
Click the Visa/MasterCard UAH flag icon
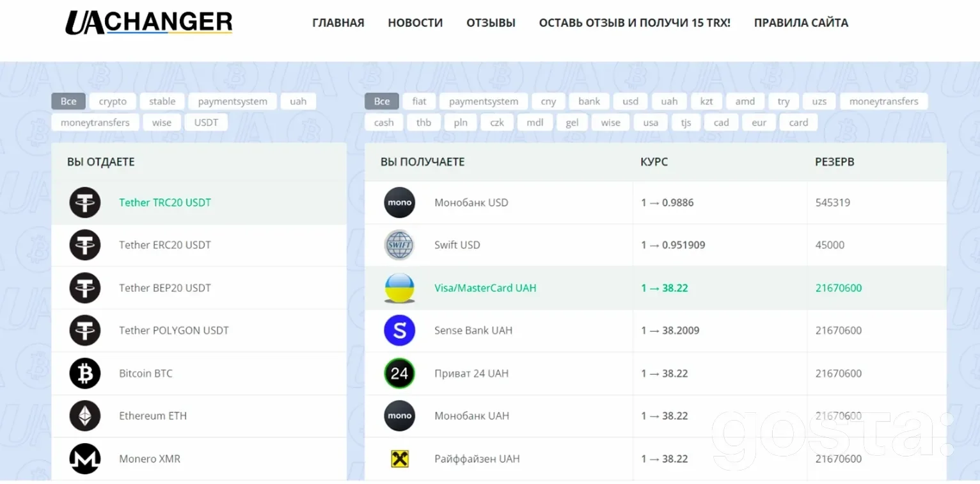400,287
